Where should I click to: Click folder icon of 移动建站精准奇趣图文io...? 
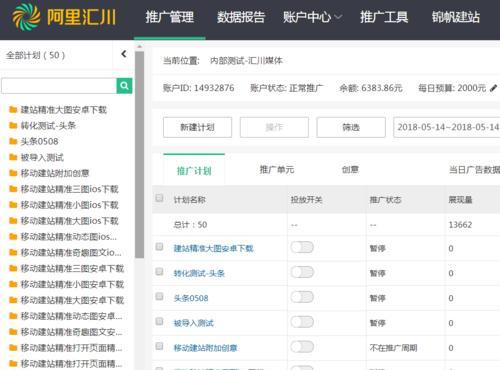(x=13, y=252)
